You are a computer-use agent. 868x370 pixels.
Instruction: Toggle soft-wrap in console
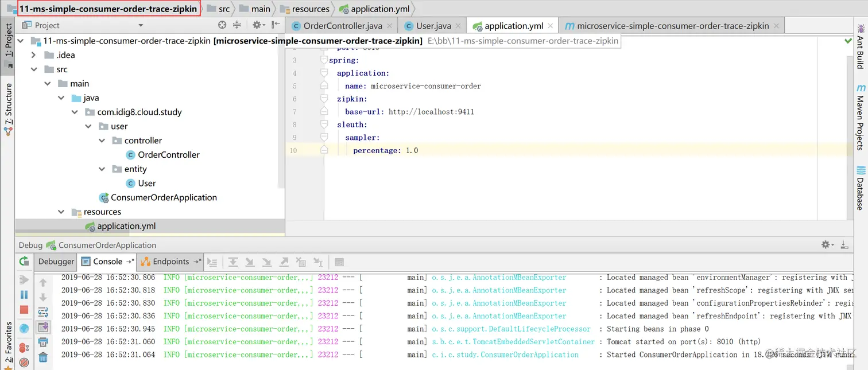point(43,313)
